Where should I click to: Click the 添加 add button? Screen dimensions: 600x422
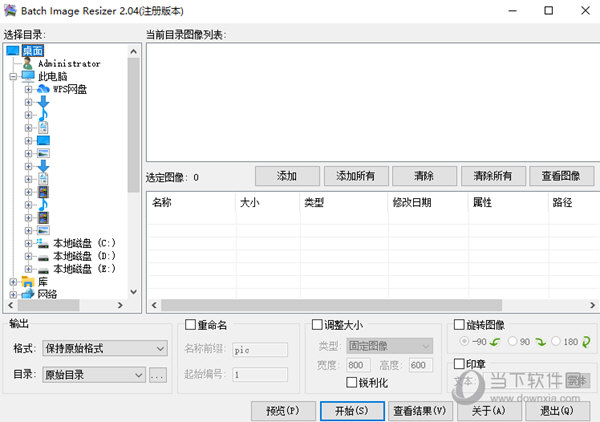click(x=287, y=176)
